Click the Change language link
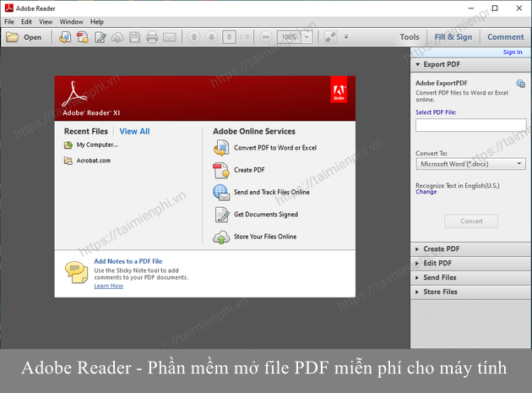Image resolution: width=532 pixels, height=393 pixels. [426, 192]
